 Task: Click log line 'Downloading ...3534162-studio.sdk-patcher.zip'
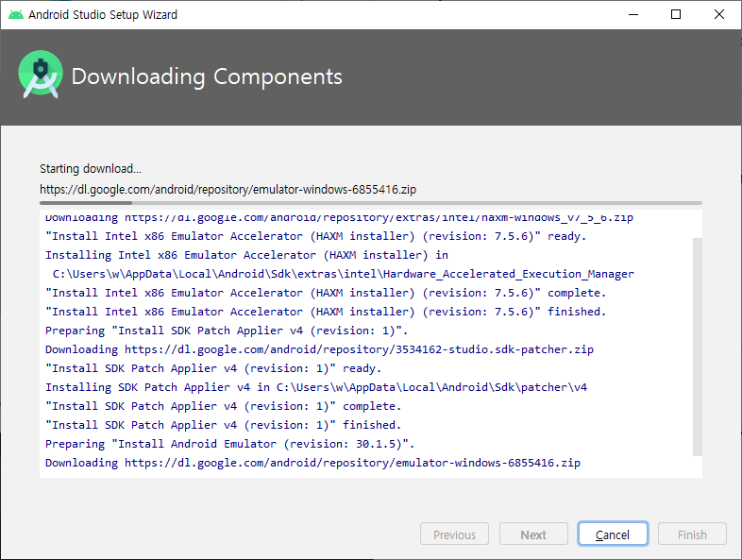[319, 349]
